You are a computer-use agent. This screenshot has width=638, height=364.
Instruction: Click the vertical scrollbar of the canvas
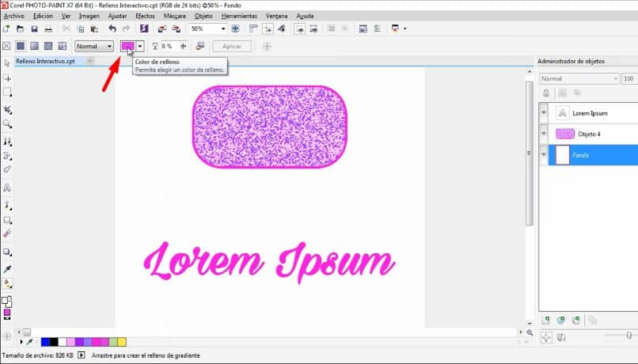(530, 153)
